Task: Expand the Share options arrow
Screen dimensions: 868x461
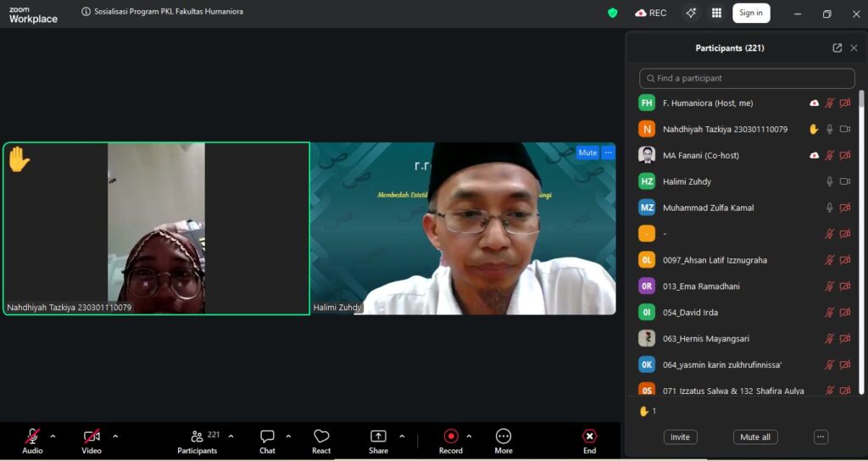Action: 402,436
